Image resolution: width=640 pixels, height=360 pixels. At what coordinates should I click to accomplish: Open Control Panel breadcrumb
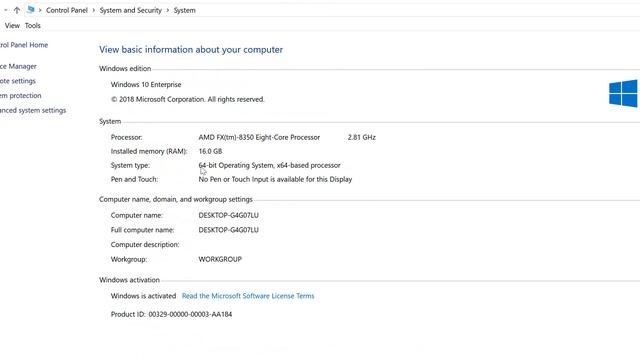coord(67,10)
